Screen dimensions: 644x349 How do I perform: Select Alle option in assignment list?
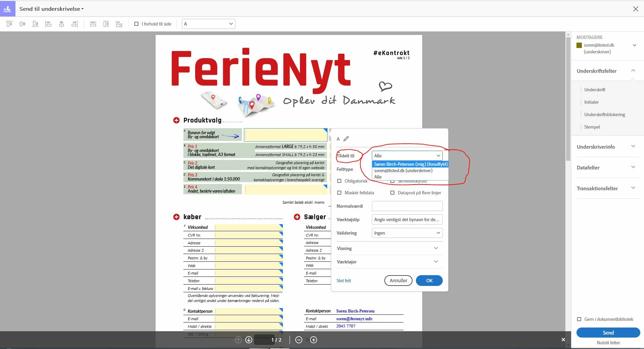click(x=410, y=177)
